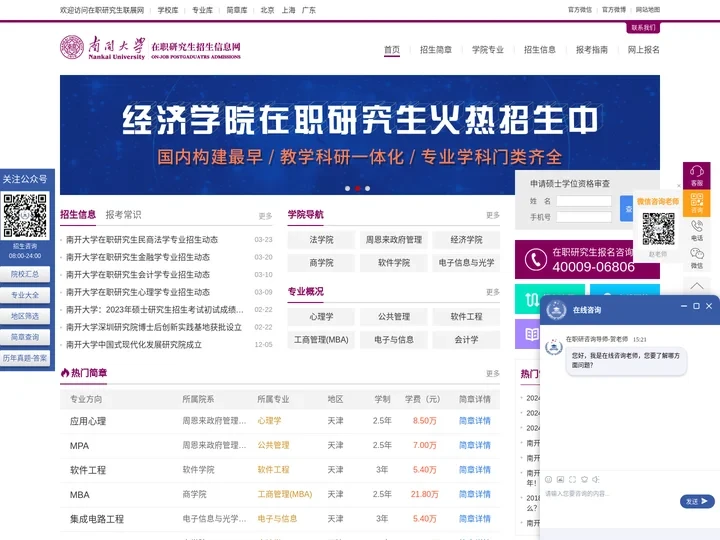This screenshot has width=720, height=540.
Task: Open the 网站地图 top bar link
Action: (648, 10)
